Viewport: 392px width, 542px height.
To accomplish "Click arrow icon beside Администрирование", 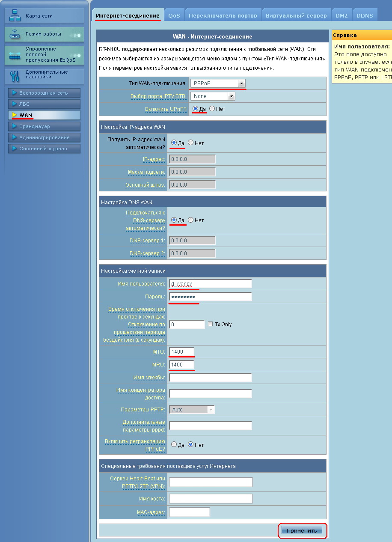I will (x=14, y=137).
